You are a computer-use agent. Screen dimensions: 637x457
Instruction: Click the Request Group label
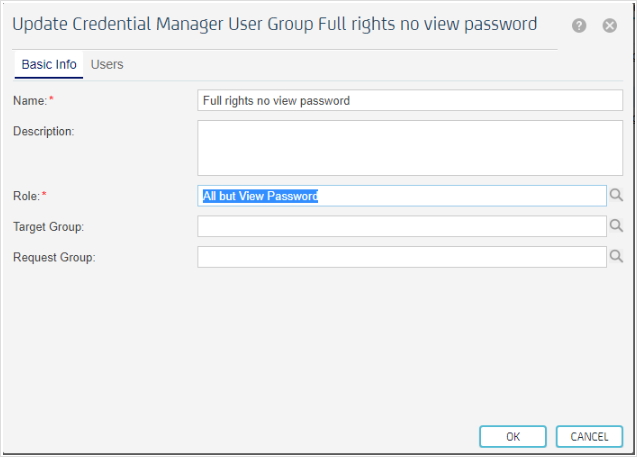coord(54,258)
